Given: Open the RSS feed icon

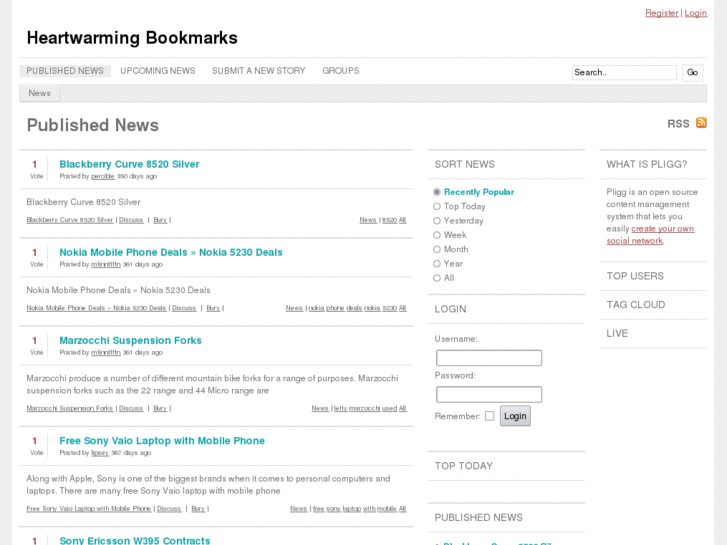Looking at the screenshot, I should (x=701, y=123).
